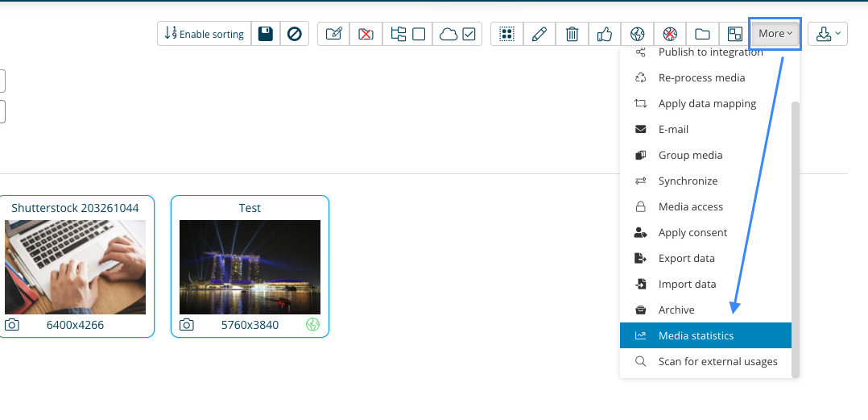The image size is (868, 420).
Task: Click the Test media title
Action: tap(250, 208)
